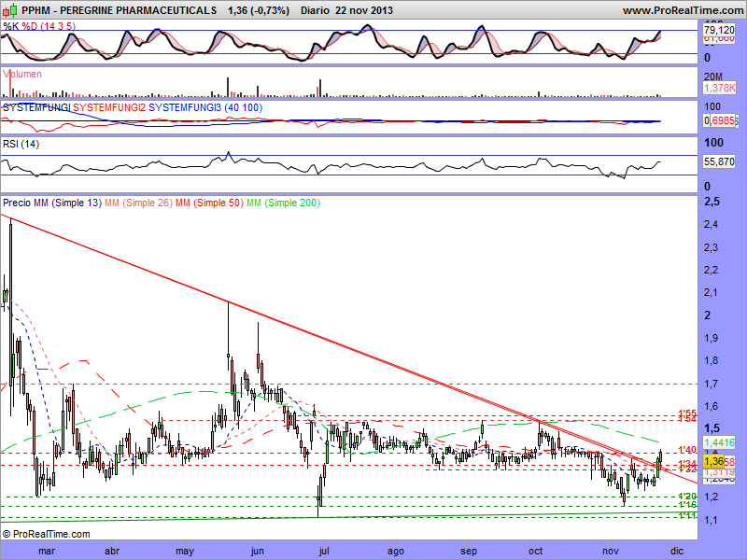Click the candlestick icon beside PPHM
Image resolution: width=747 pixels, height=560 pixels.
pos(10,9)
